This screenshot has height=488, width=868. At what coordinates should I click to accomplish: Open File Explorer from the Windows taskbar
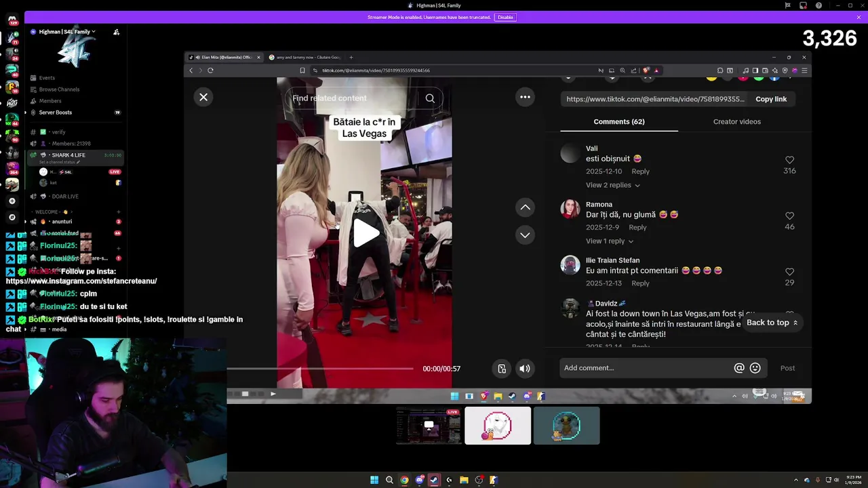464,480
